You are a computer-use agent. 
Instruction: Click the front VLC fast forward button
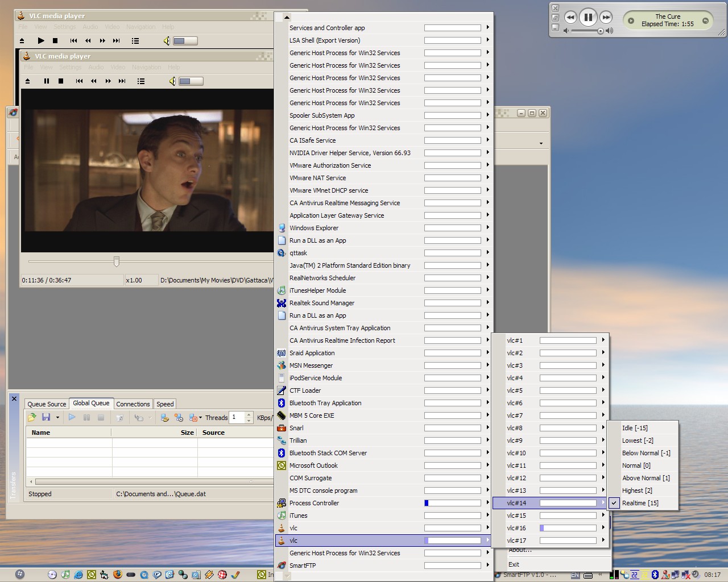[x=108, y=81]
